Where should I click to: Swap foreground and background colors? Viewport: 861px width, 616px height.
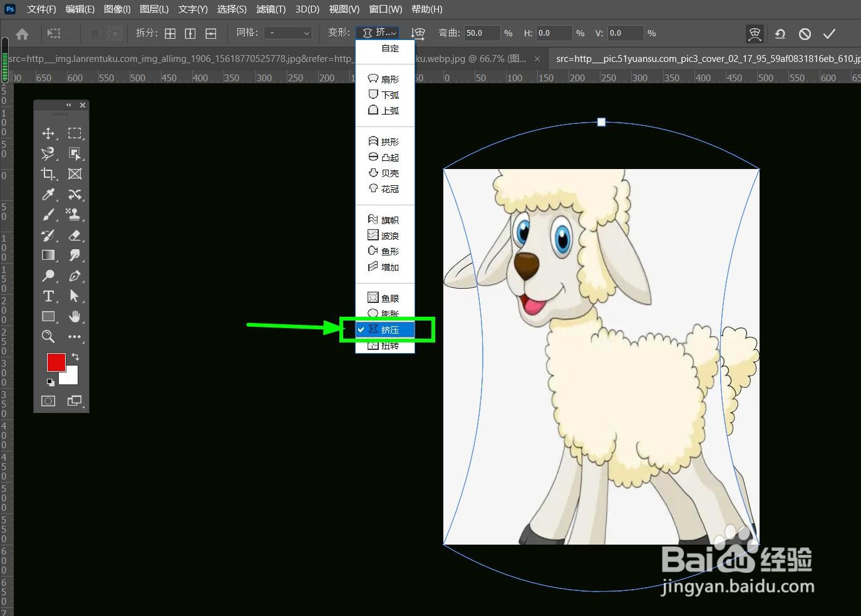[x=75, y=356]
